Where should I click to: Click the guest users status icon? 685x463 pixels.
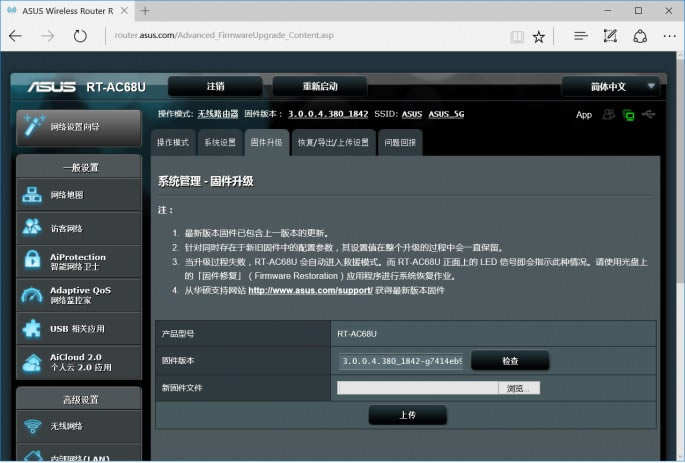(x=608, y=114)
